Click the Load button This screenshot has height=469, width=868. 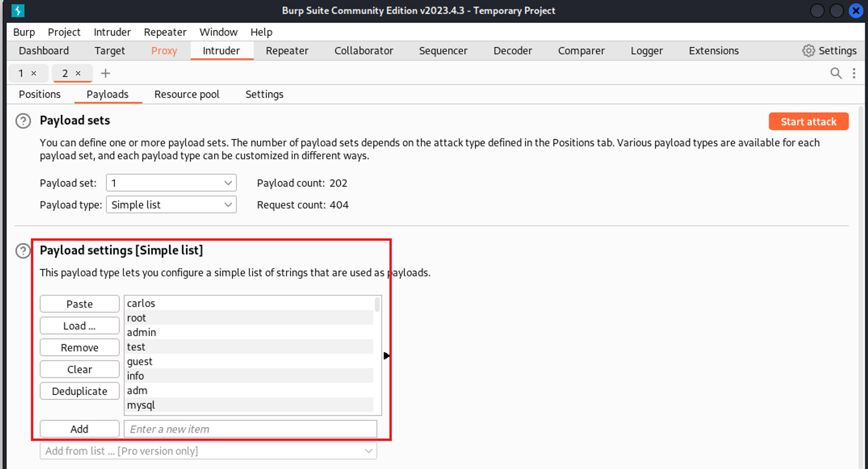pyautogui.click(x=79, y=326)
